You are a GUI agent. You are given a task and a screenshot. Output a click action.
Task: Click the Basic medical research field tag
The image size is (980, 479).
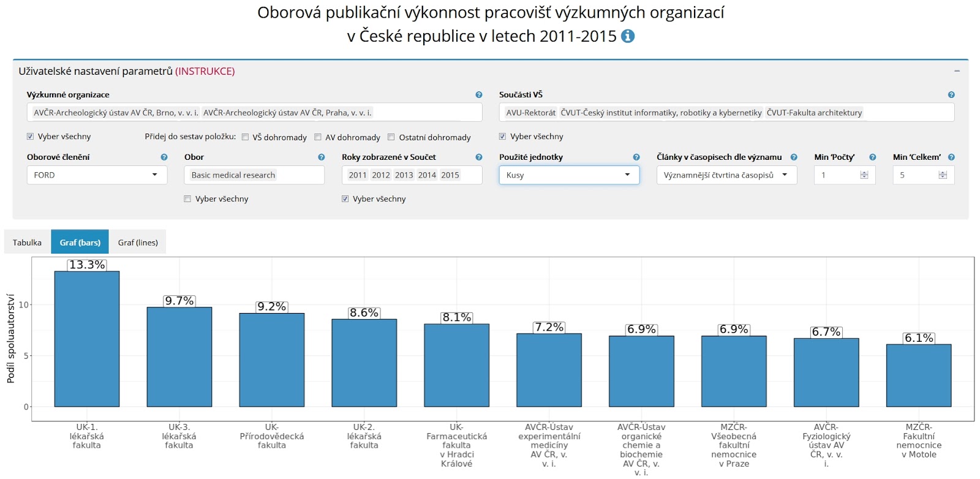(233, 175)
